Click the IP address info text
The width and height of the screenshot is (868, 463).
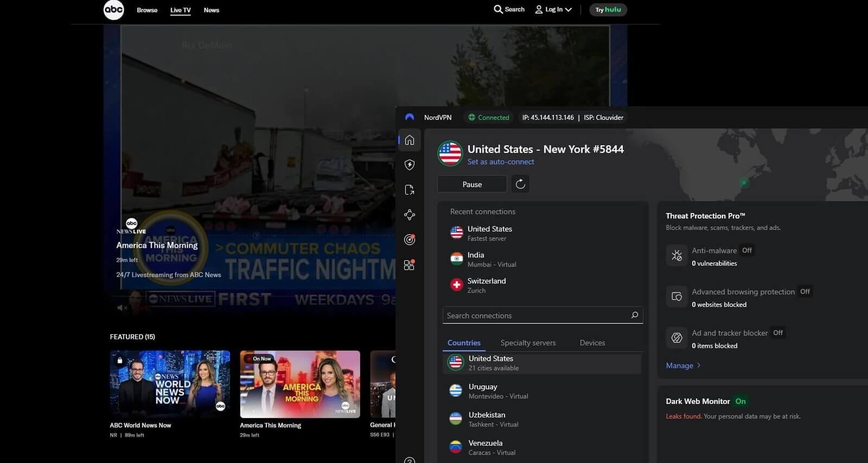click(x=548, y=117)
